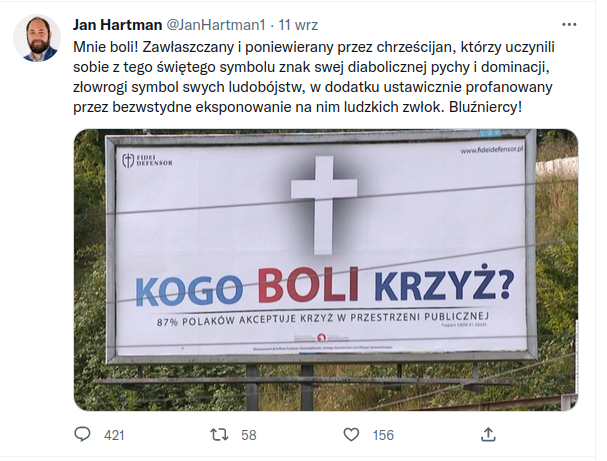Viewport: 607px width, 461px height.
Task: Click the www.fideidefensor.pl address on billboard
Action: coord(492,150)
